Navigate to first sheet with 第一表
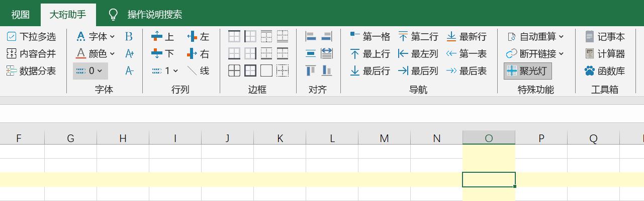Image resolution: width=644 pixels, height=201 pixels. click(x=467, y=54)
